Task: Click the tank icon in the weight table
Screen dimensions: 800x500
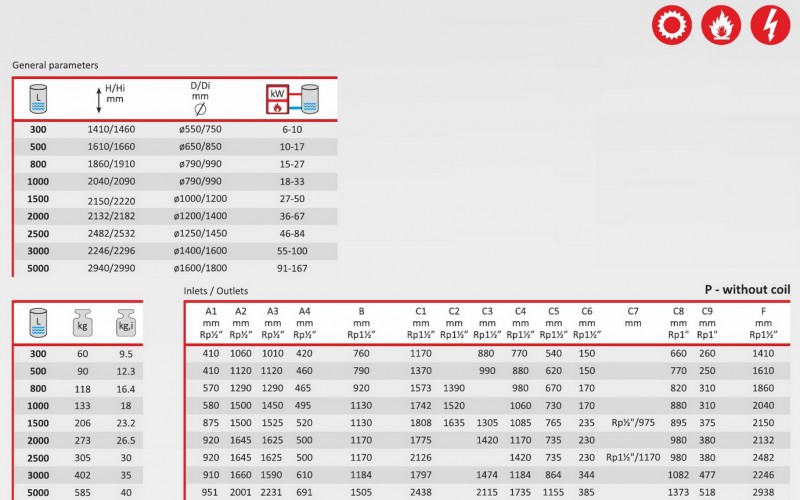Action: (x=39, y=322)
